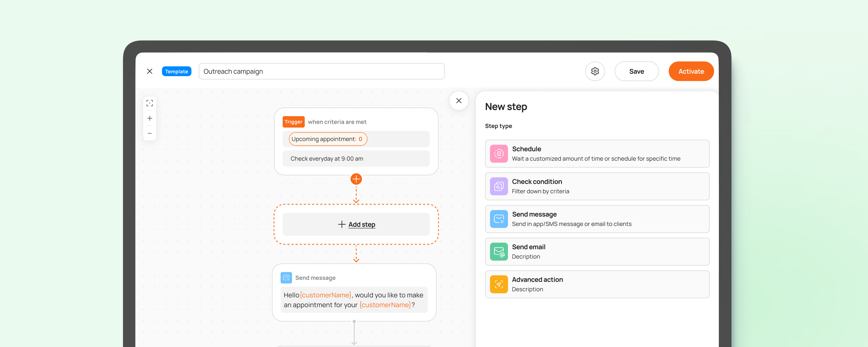Close the New step panel
Screen dimensions: 868x347
click(x=459, y=101)
